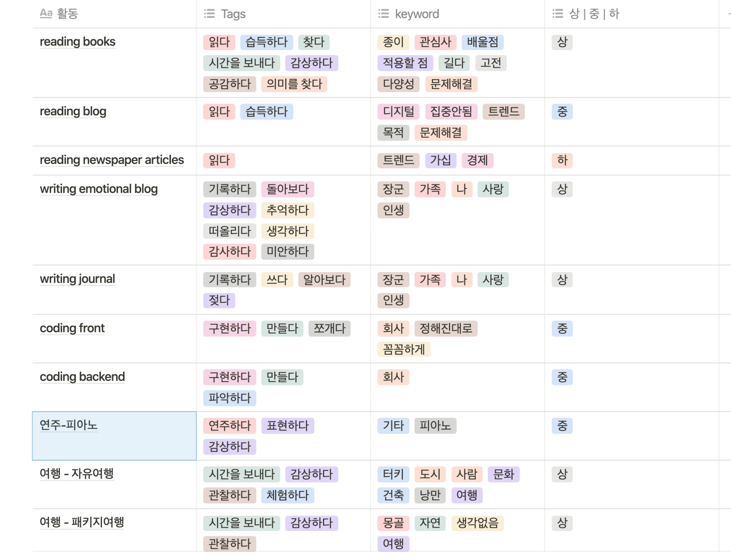Click 사랑 keyword in writing journal row
The image size is (731, 560).
493,280
